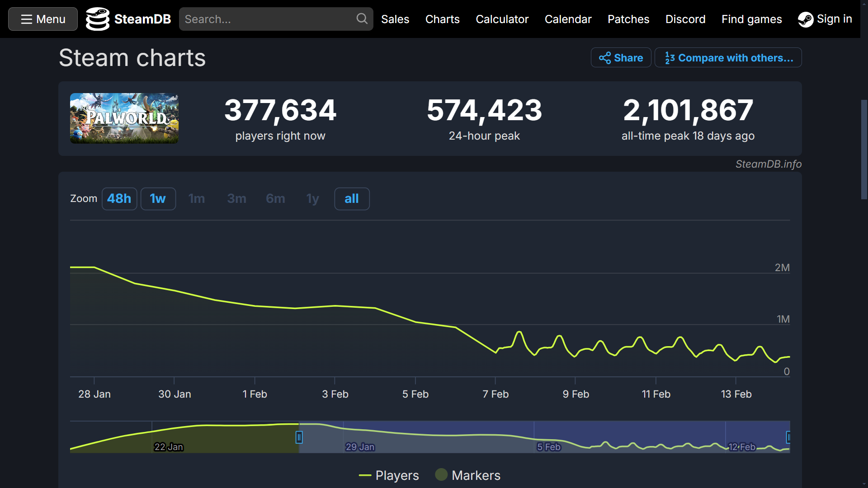Click the 28 Jan axis label
Viewport: 868px width, 488px height.
tap(94, 394)
